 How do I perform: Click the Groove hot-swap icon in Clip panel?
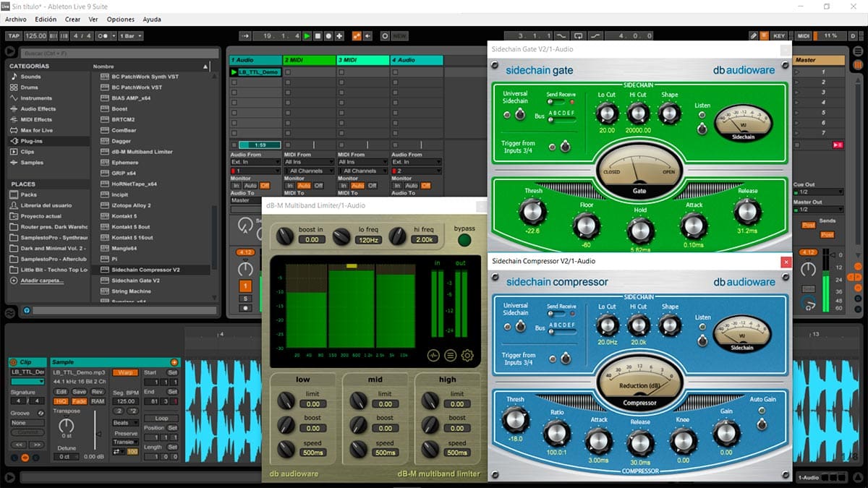coord(41,414)
